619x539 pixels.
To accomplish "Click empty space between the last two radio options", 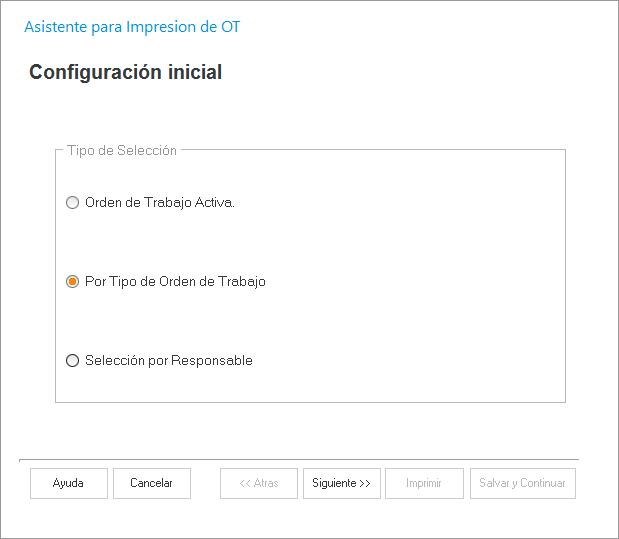I will pyautogui.click(x=300, y=321).
